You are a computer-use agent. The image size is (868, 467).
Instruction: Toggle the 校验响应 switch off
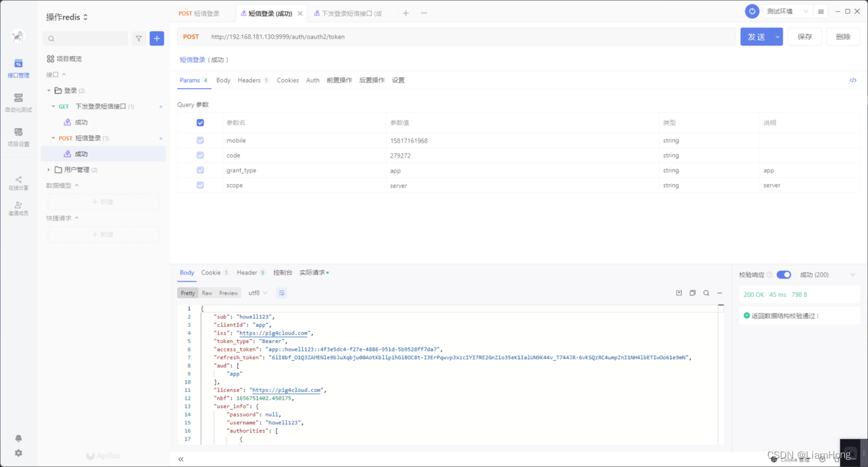click(x=784, y=274)
